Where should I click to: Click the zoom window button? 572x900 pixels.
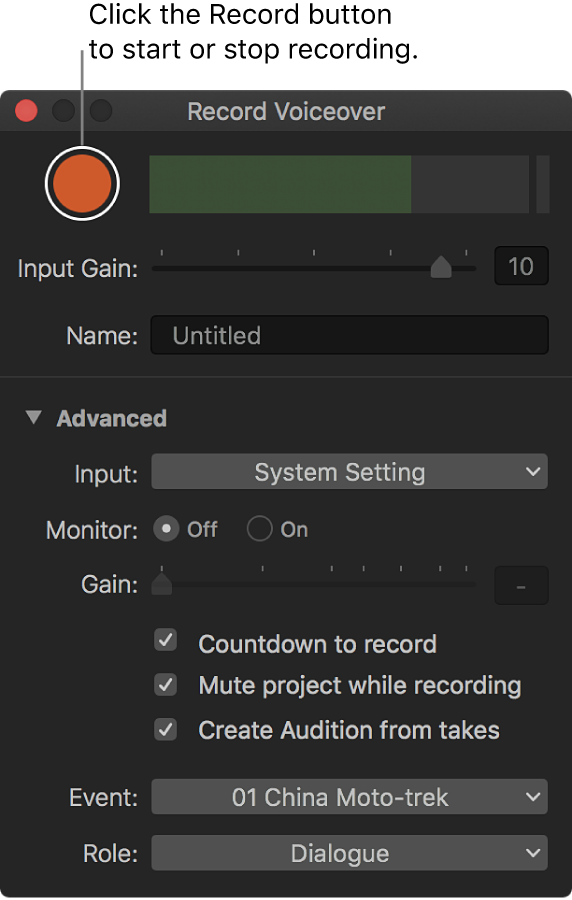101,111
